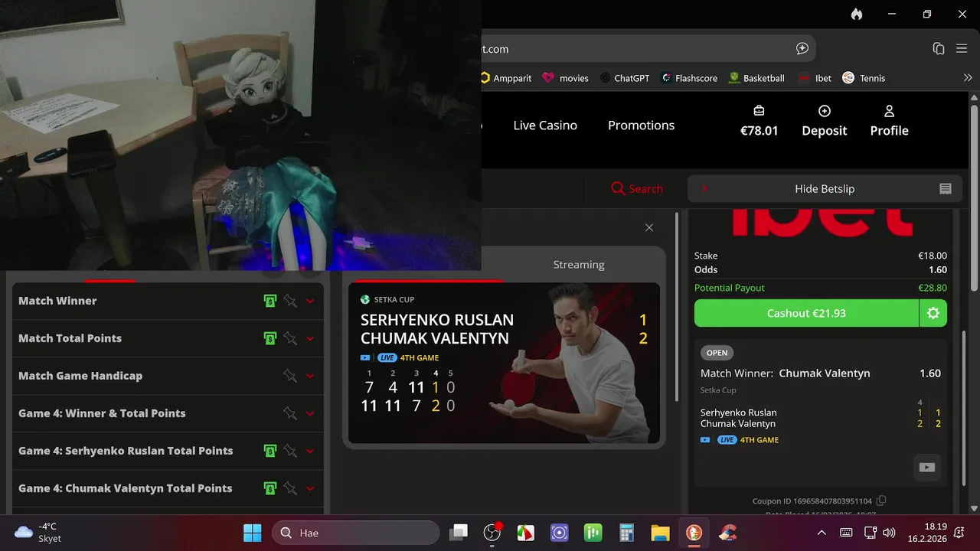Close the match tracker panel
The width and height of the screenshot is (980, 551).
click(x=649, y=227)
